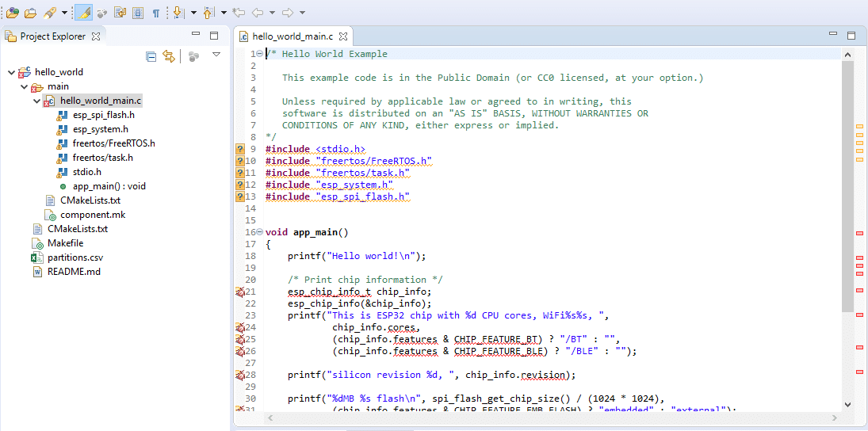This screenshot has height=431, width=868.
Task: Launch Search via the flashlight icon
Action: coord(50,12)
